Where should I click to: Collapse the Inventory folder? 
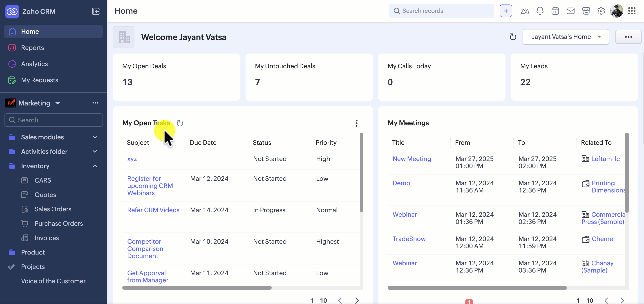[x=95, y=166]
